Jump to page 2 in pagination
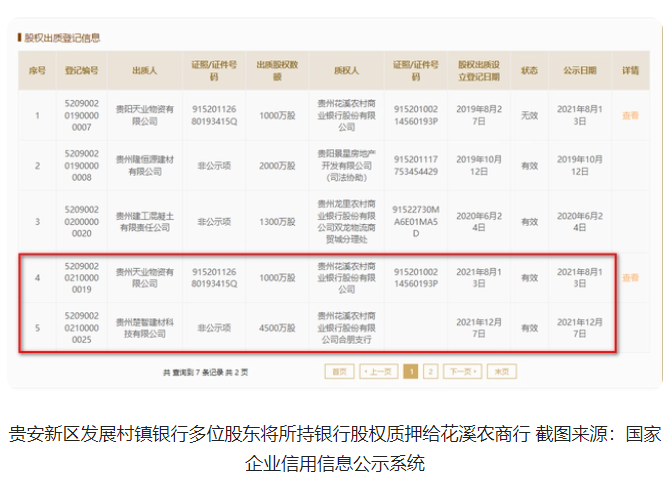 431,372
